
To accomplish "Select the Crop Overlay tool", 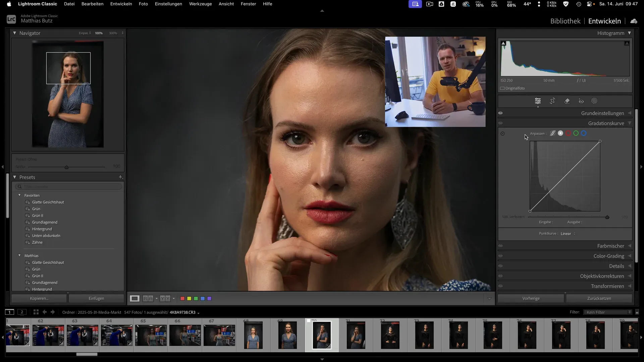I will coord(552,101).
